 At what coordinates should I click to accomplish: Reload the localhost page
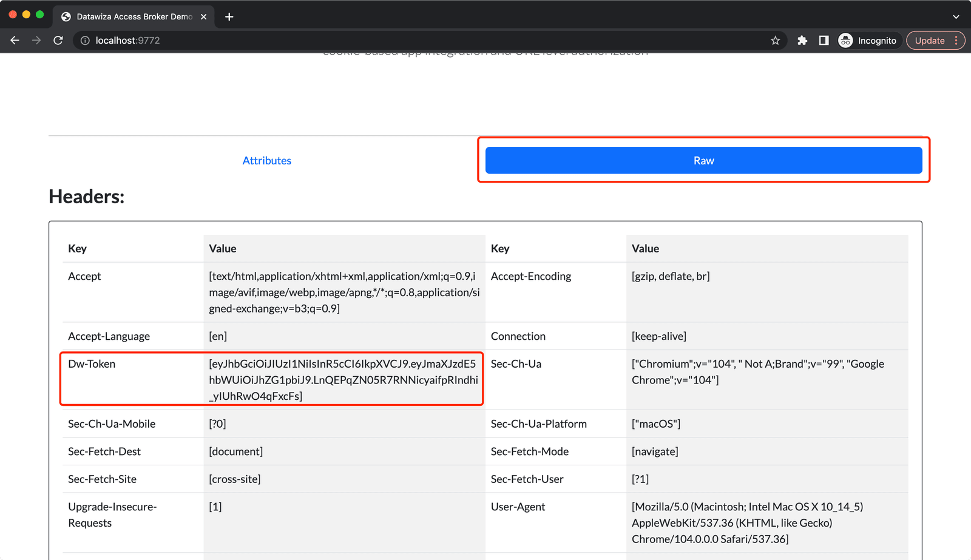pos(58,41)
